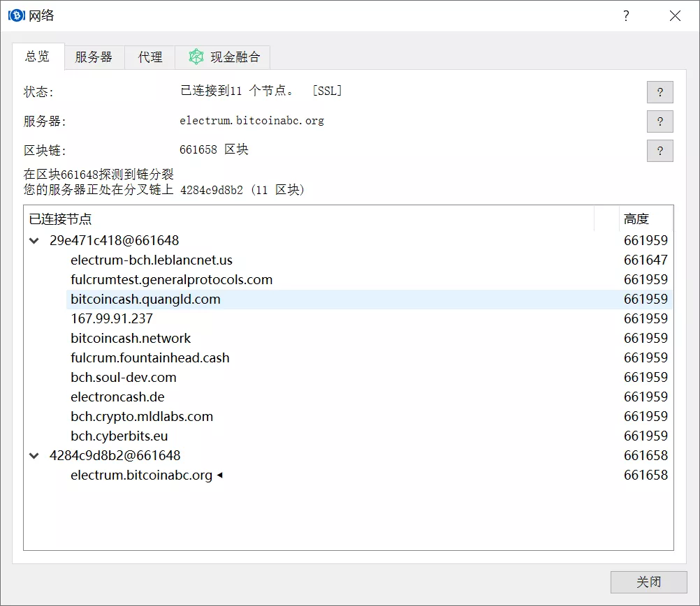Click the [SSL] status indicator text
Image resolution: width=700 pixels, height=606 pixels.
pyautogui.click(x=327, y=91)
